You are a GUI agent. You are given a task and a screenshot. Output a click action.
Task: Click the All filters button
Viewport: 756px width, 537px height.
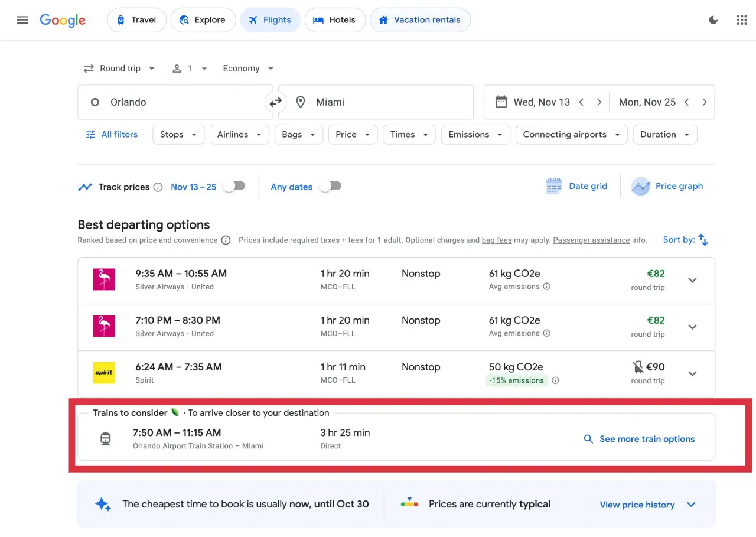pos(112,135)
